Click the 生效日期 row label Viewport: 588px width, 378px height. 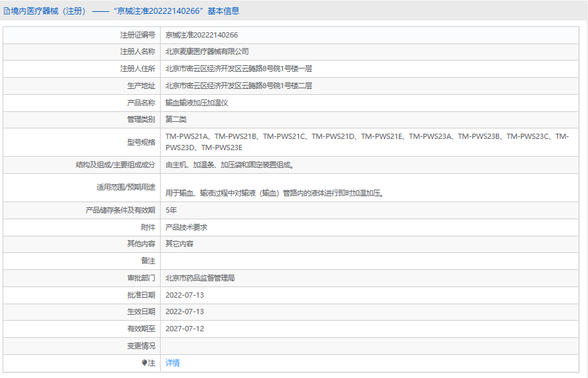point(141,311)
